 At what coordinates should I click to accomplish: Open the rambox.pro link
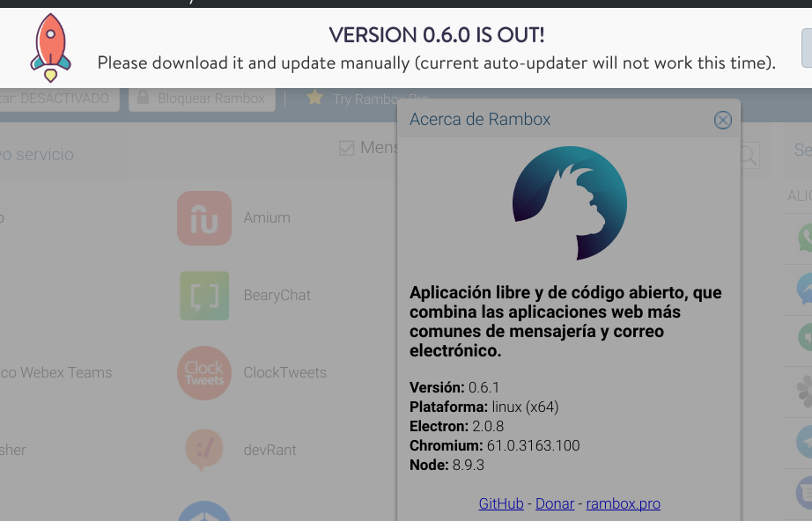623,503
